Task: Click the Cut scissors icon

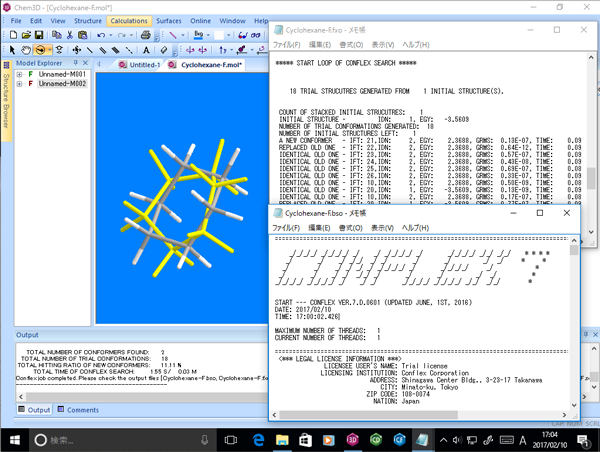Action: [x=72, y=35]
